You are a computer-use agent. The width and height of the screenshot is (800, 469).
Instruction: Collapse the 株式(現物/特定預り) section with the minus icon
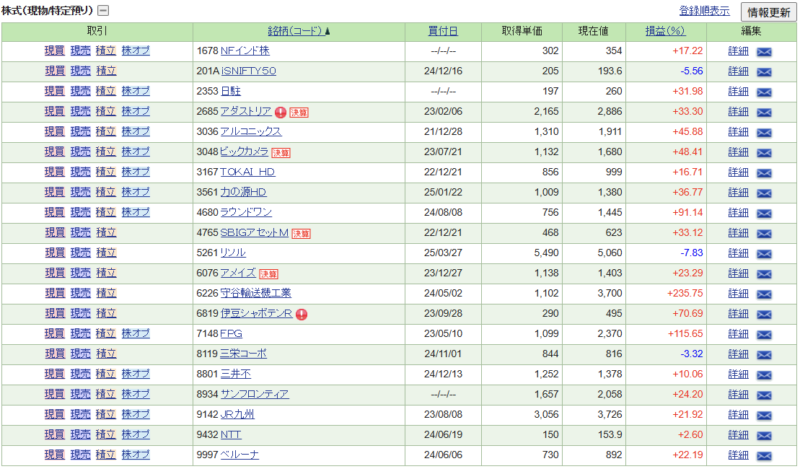(103, 10)
